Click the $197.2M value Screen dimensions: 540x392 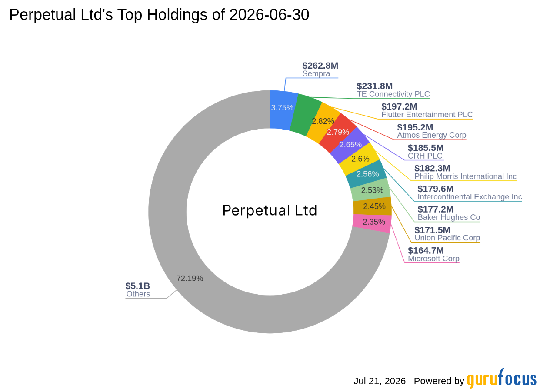coord(399,106)
